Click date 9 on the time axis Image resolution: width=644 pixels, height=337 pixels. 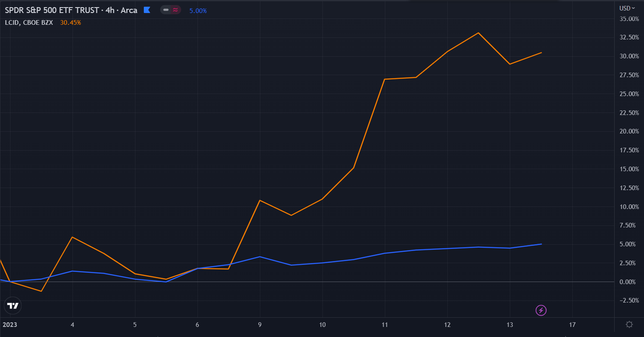(x=260, y=324)
